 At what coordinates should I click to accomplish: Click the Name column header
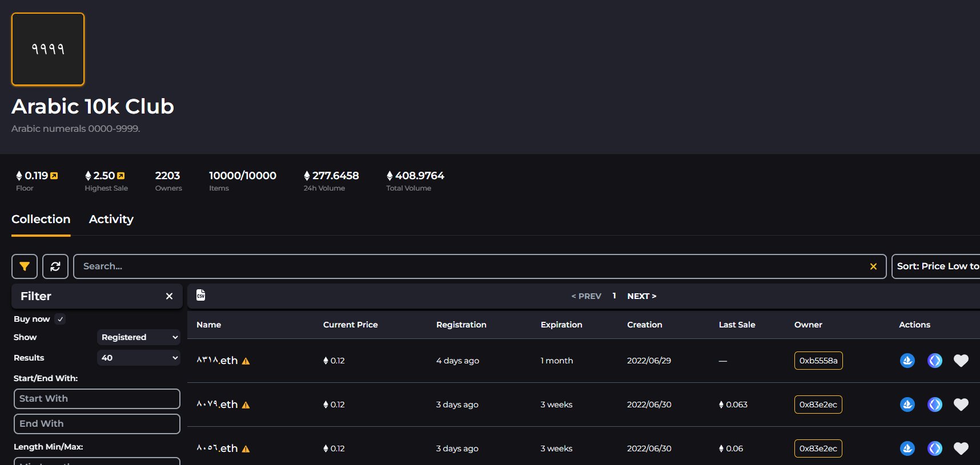(209, 325)
